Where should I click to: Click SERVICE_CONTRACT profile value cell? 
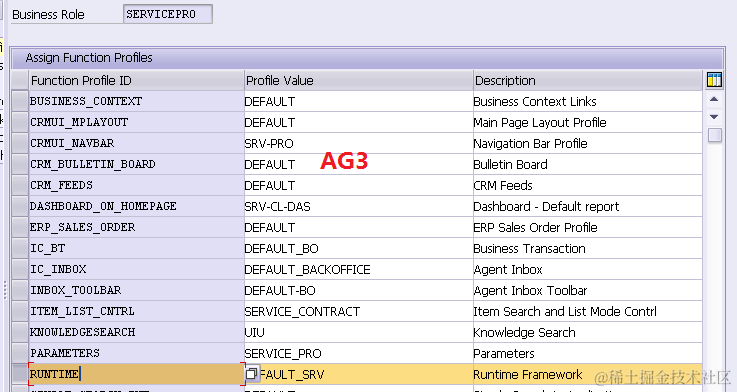(359, 311)
